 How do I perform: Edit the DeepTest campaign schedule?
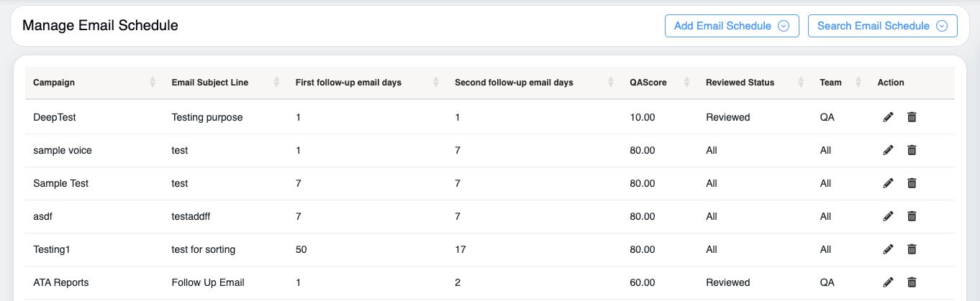pos(888,117)
